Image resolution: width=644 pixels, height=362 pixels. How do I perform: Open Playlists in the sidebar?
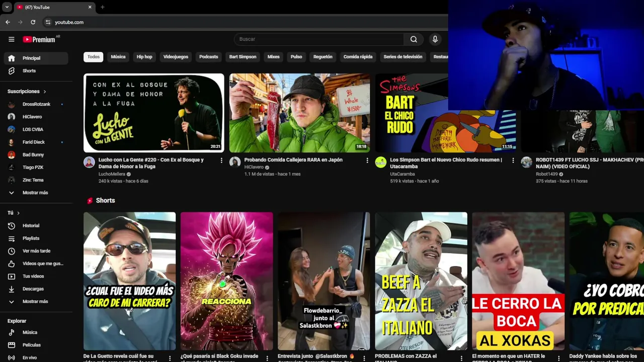35,238
